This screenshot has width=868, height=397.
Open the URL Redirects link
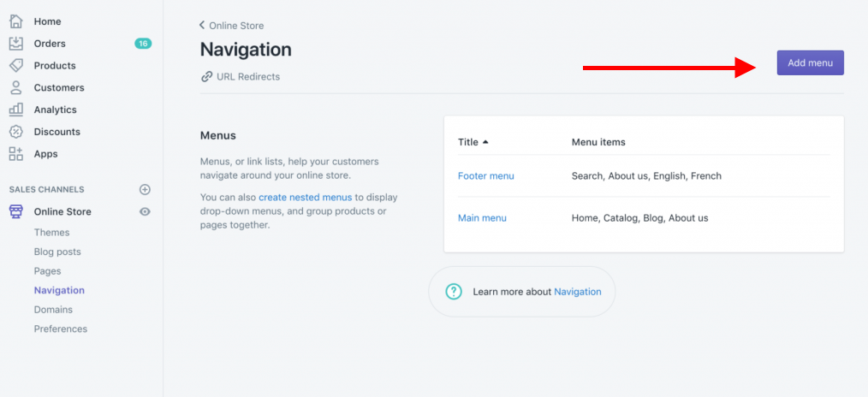[247, 76]
